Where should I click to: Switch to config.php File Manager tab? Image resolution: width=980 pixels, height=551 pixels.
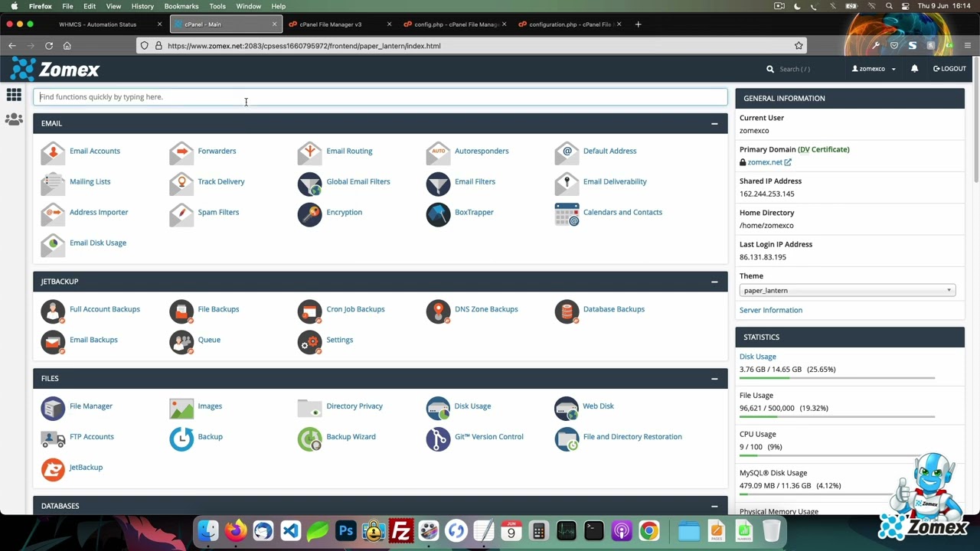(456, 24)
